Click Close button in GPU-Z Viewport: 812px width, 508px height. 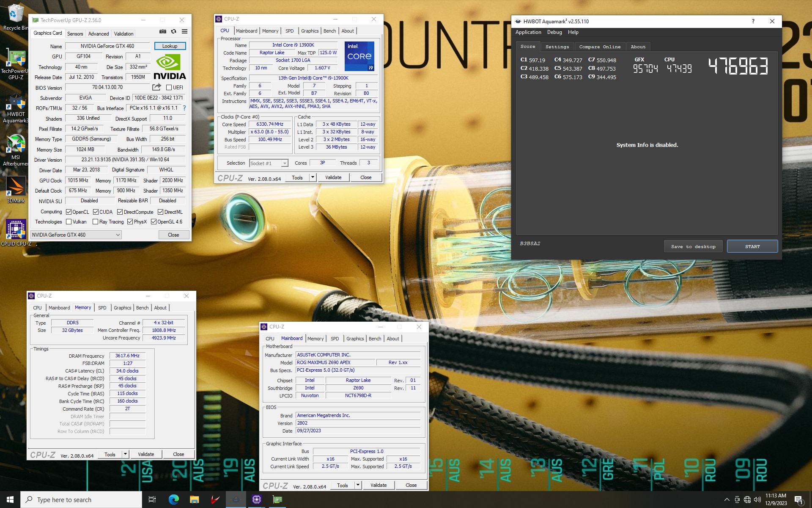click(x=173, y=235)
